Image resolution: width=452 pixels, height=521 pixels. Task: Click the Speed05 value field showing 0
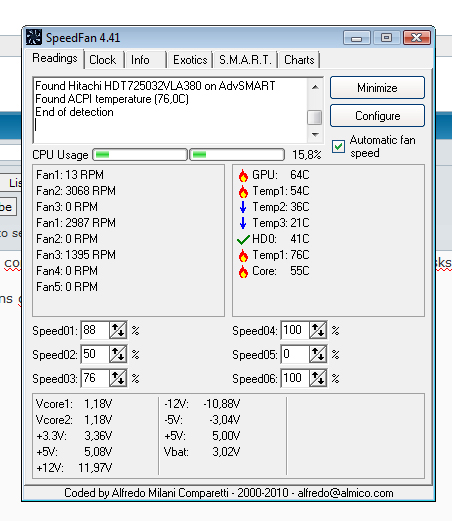click(x=295, y=354)
